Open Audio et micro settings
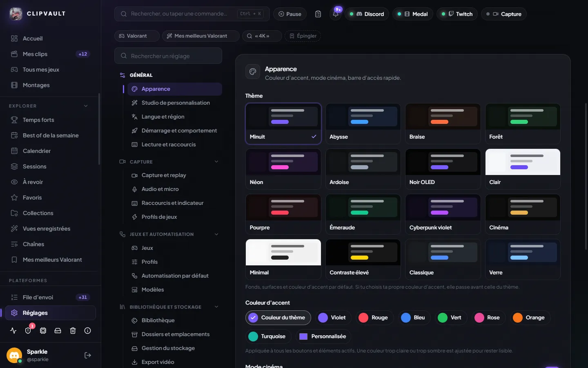The image size is (588, 368). pyautogui.click(x=175, y=189)
